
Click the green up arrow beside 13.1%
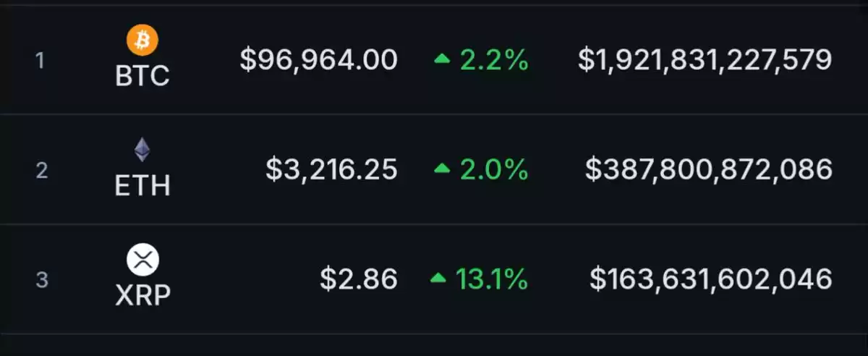438,279
